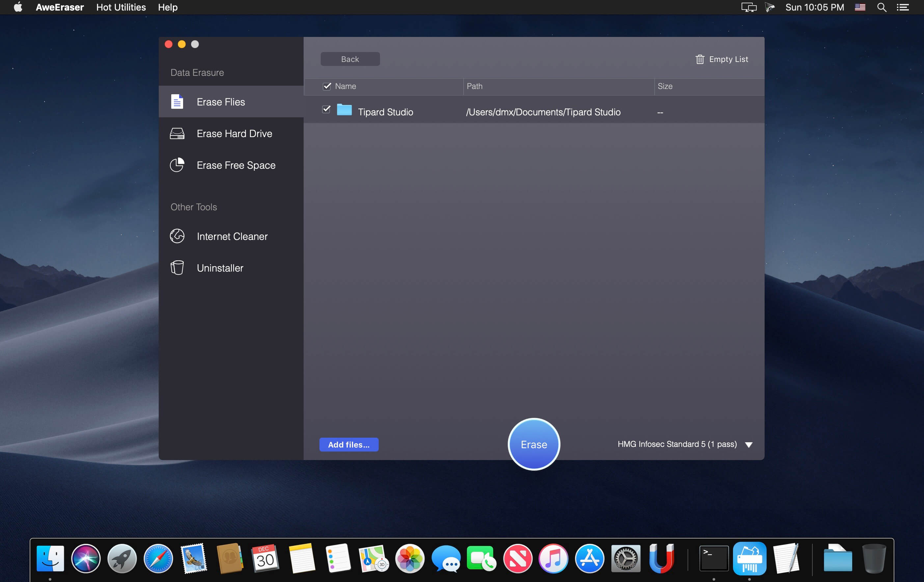
Task: Open the Help menu
Action: coord(168,7)
